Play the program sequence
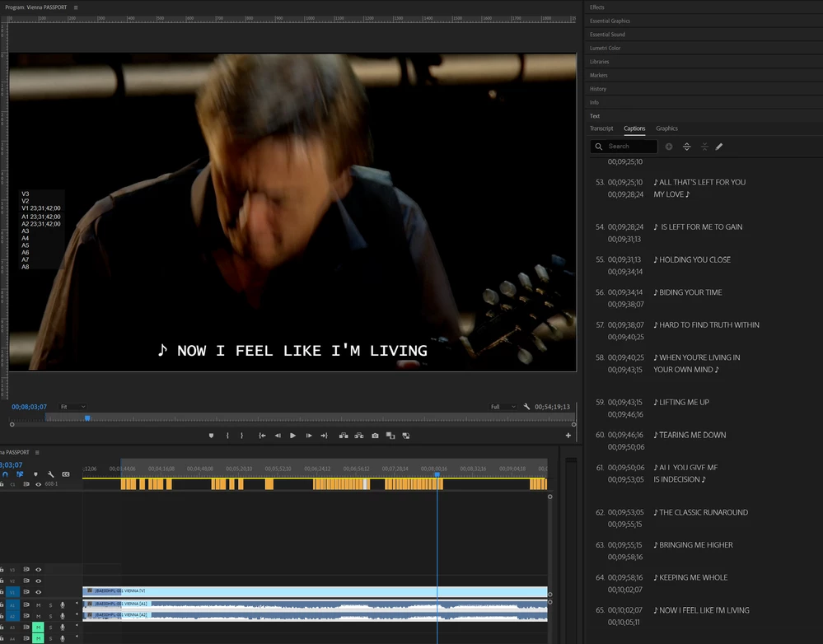This screenshot has height=644, width=823. tap(293, 436)
